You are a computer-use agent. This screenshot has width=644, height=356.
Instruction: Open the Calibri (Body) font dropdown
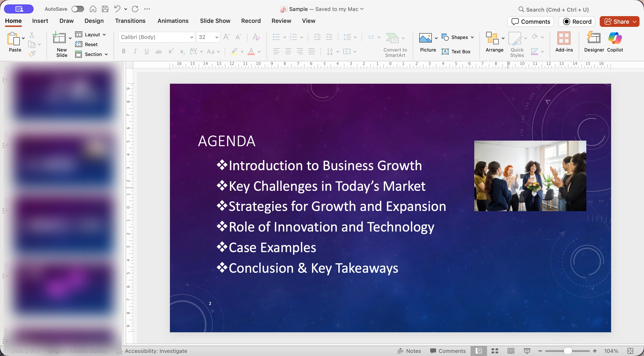point(191,37)
